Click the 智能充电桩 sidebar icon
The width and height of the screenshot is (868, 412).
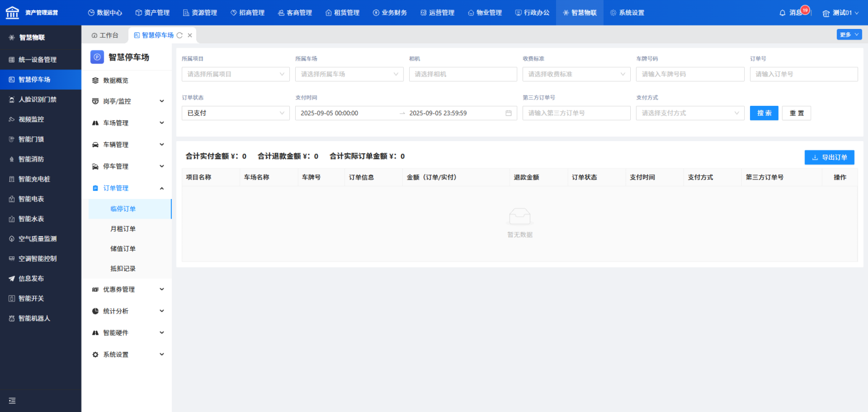[12, 179]
